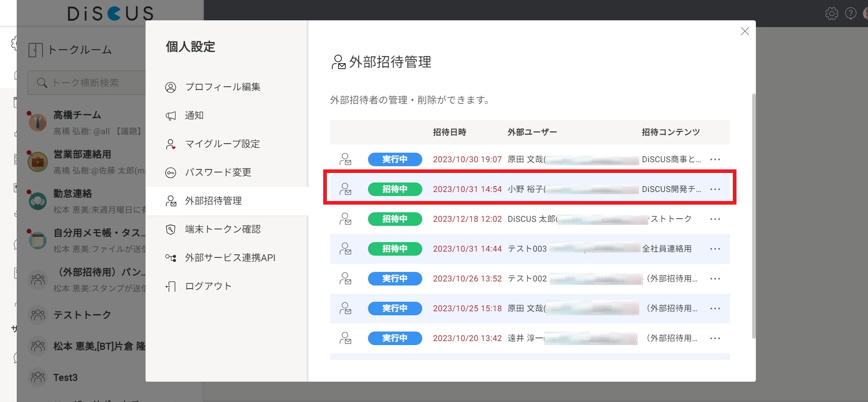
Task: Open more options for the DiSCUS 太郎 row
Action: tap(715, 219)
